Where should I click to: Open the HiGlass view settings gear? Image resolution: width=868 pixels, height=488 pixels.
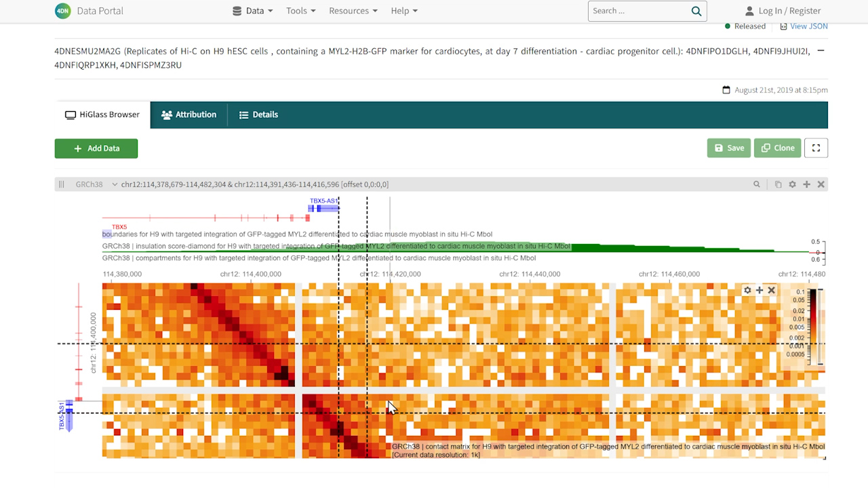click(x=792, y=184)
